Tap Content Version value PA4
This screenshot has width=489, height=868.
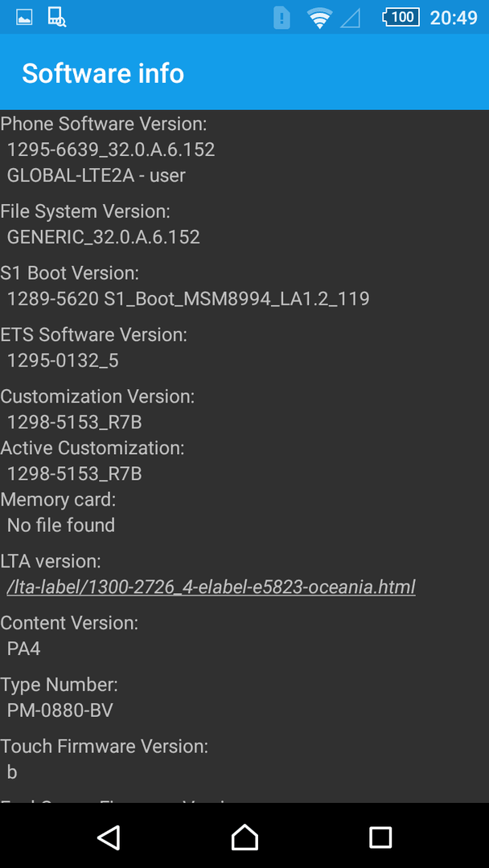coord(24,649)
